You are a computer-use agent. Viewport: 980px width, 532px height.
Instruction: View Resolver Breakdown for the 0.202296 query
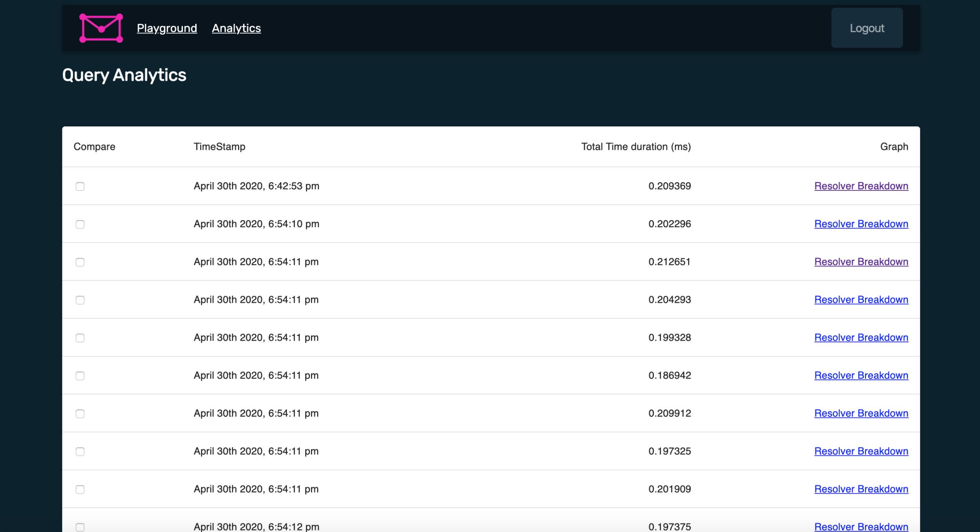[861, 224]
